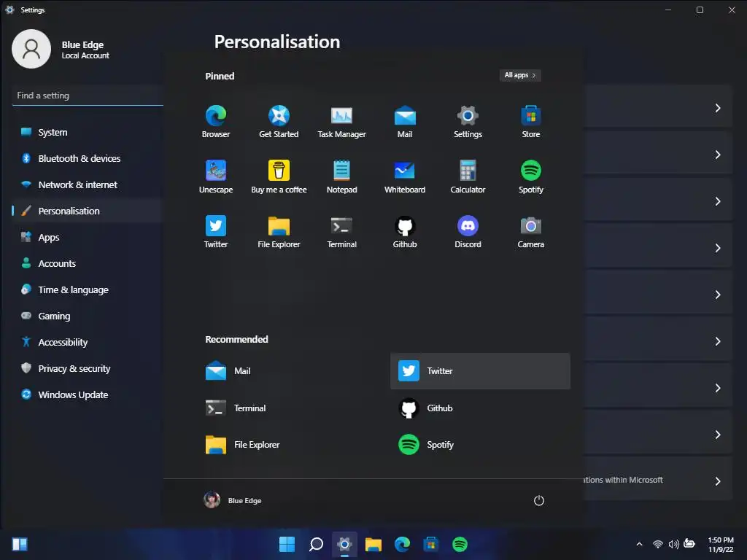Viewport: 747px width, 560px height.
Task: Open Terminal in the Pinned grid
Action: (x=341, y=232)
